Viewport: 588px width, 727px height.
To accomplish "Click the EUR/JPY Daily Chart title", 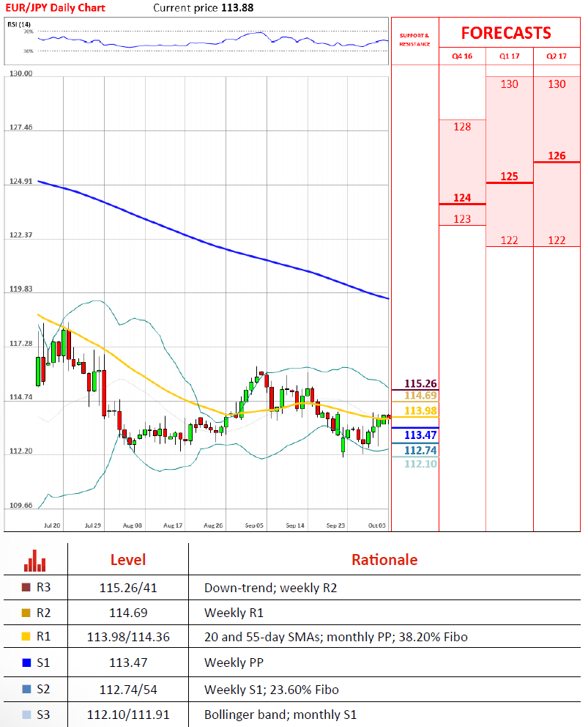I will [x=56, y=8].
